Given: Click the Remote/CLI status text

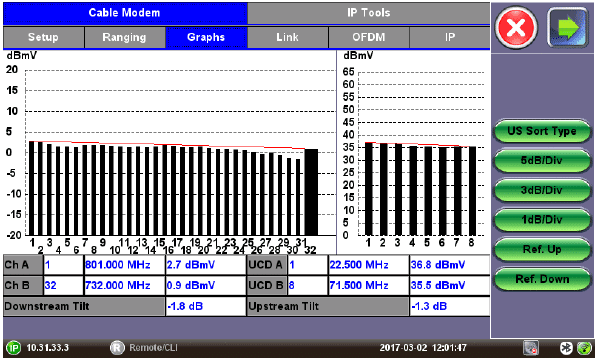Looking at the screenshot, I should [153, 348].
